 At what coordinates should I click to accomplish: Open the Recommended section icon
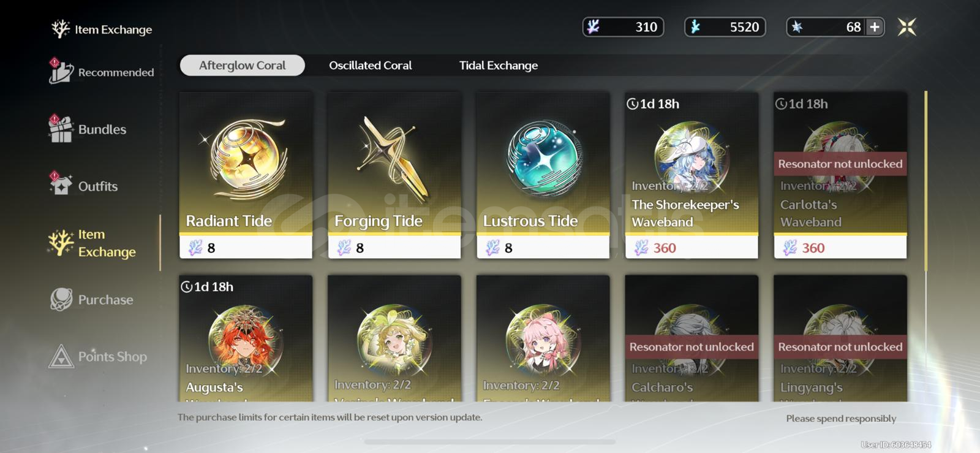61,72
